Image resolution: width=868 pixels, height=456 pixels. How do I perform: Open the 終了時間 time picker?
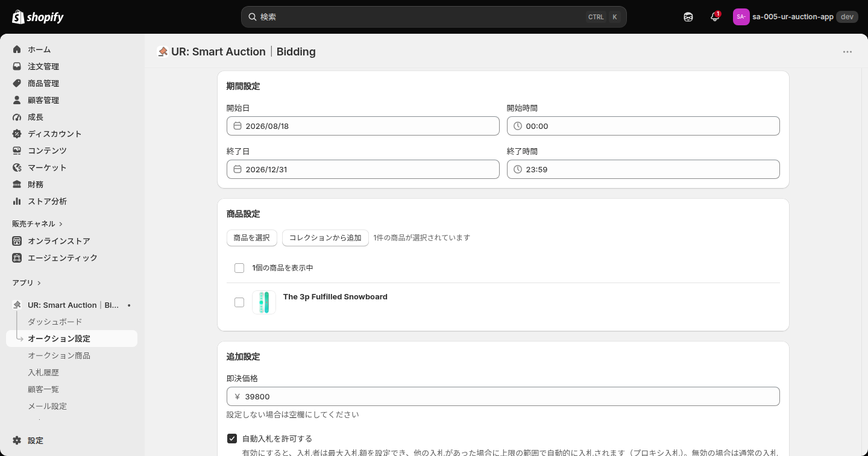point(643,169)
